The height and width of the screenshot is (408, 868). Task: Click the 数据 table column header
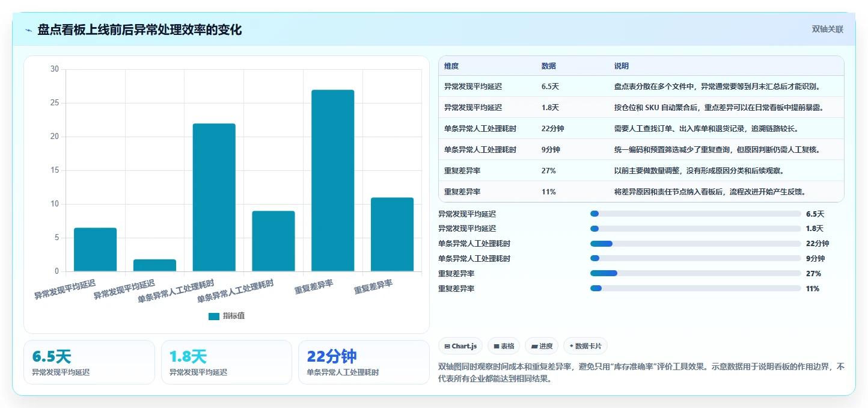(x=549, y=66)
